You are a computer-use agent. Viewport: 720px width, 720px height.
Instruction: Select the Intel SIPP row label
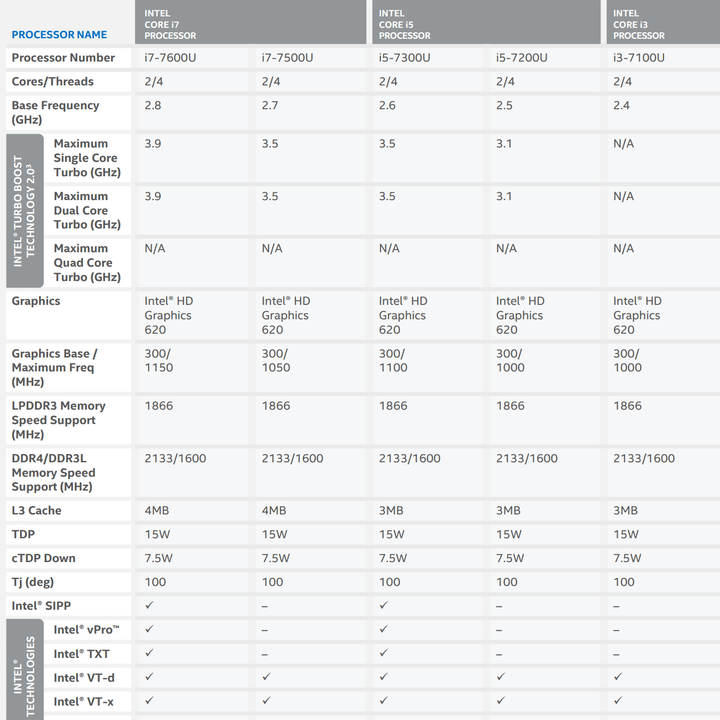pos(41,606)
